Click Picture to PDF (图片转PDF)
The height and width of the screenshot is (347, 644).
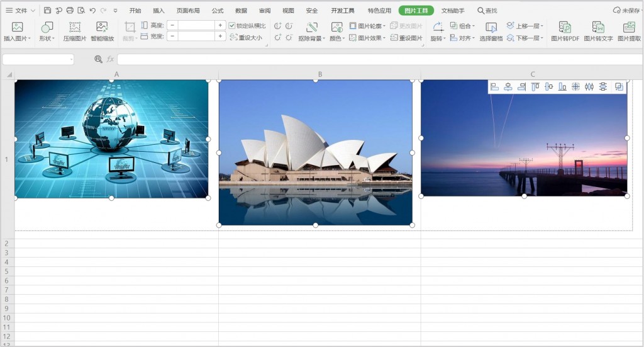coord(565,31)
